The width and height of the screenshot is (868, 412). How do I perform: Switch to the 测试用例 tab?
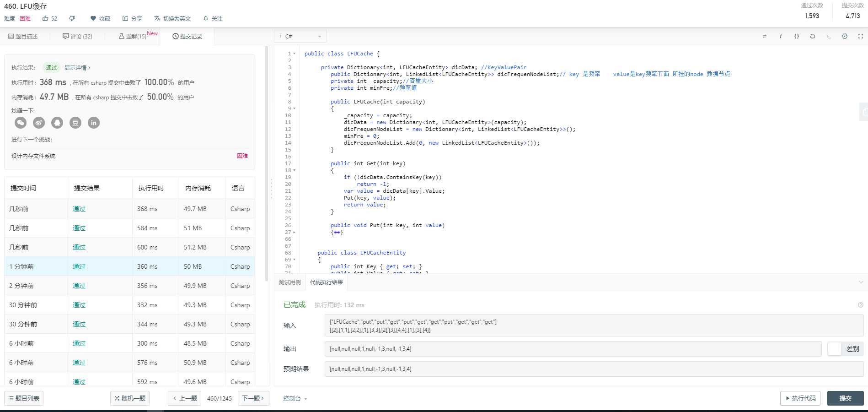click(290, 282)
